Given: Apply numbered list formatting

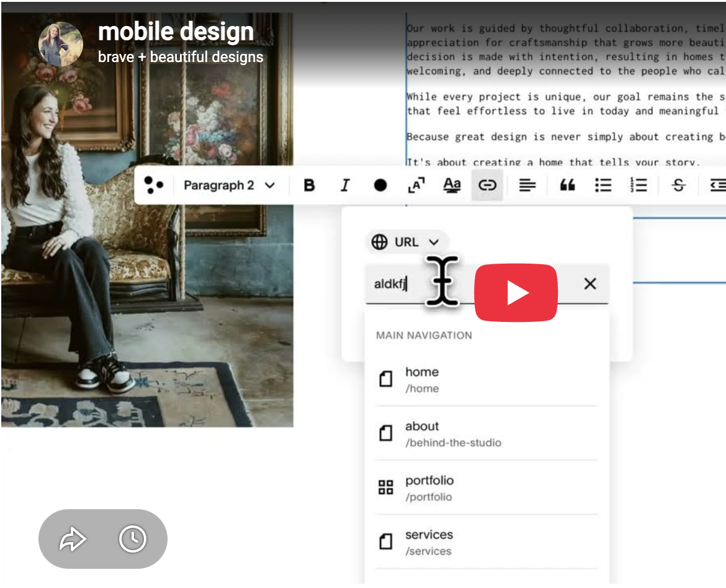Looking at the screenshot, I should (639, 185).
